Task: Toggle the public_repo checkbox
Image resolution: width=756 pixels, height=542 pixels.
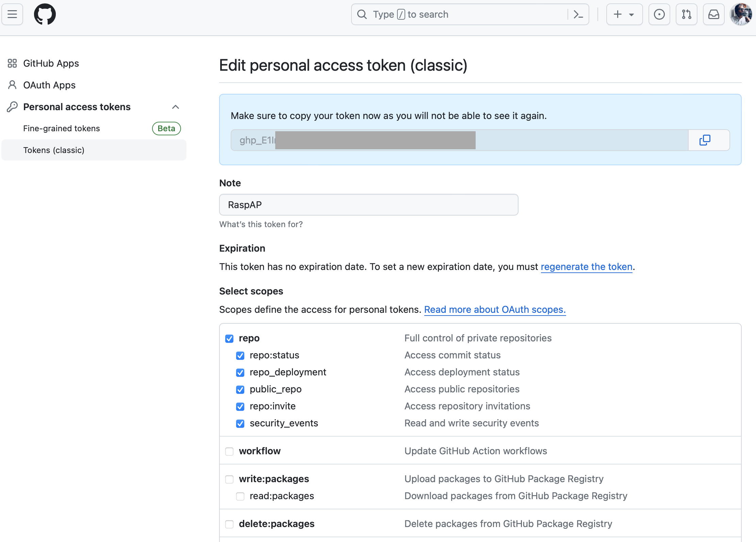Action: [x=240, y=390]
